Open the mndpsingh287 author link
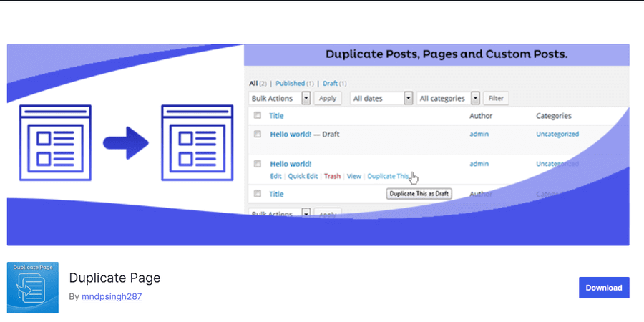644x322 pixels. click(x=112, y=296)
